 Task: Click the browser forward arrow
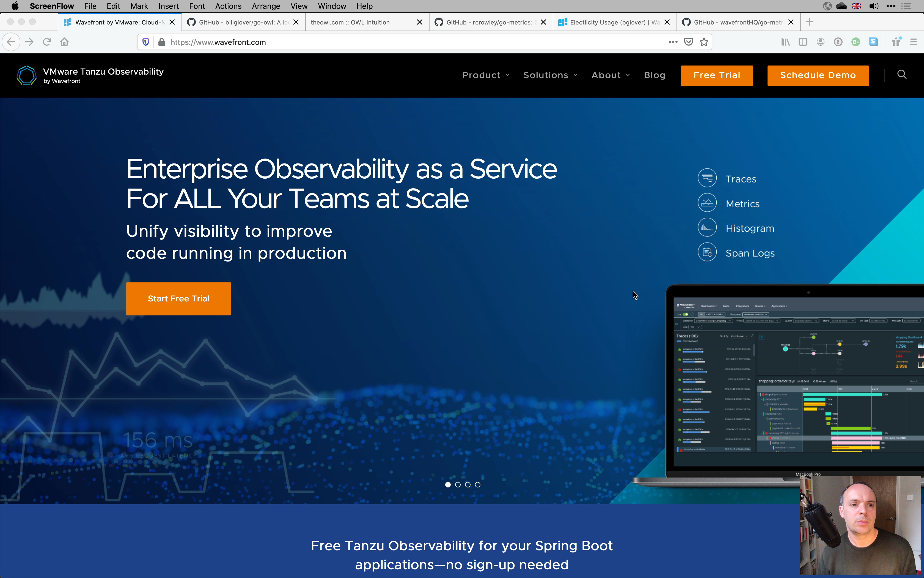[x=29, y=42]
